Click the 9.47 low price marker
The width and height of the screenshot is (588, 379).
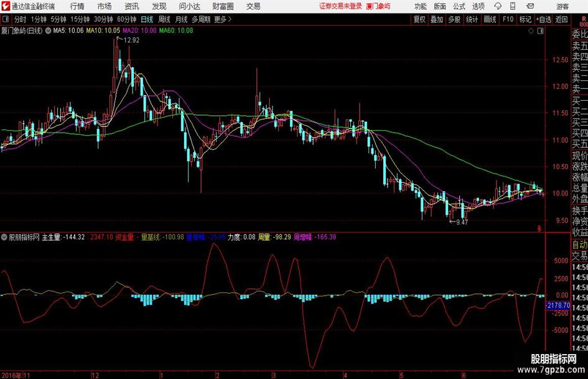point(462,222)
